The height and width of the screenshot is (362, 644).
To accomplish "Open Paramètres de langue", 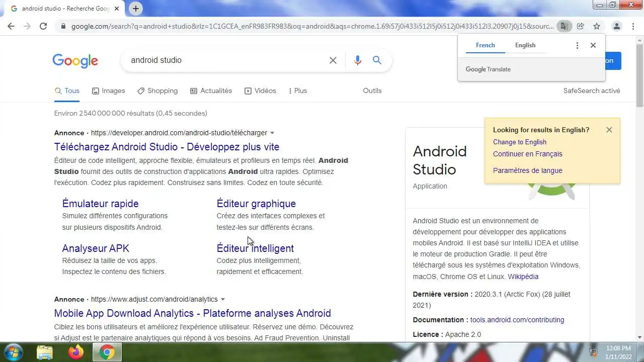I will click(528, 171).
